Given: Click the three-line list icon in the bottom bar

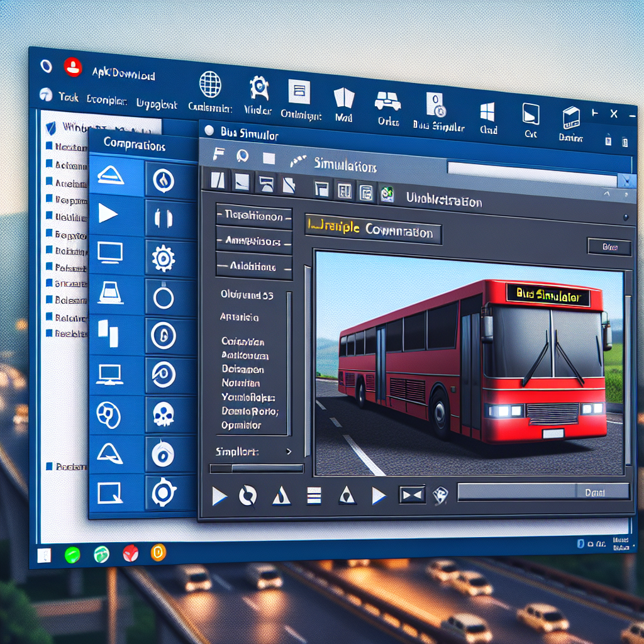Looking at the screenshot, I should (314, 496).
